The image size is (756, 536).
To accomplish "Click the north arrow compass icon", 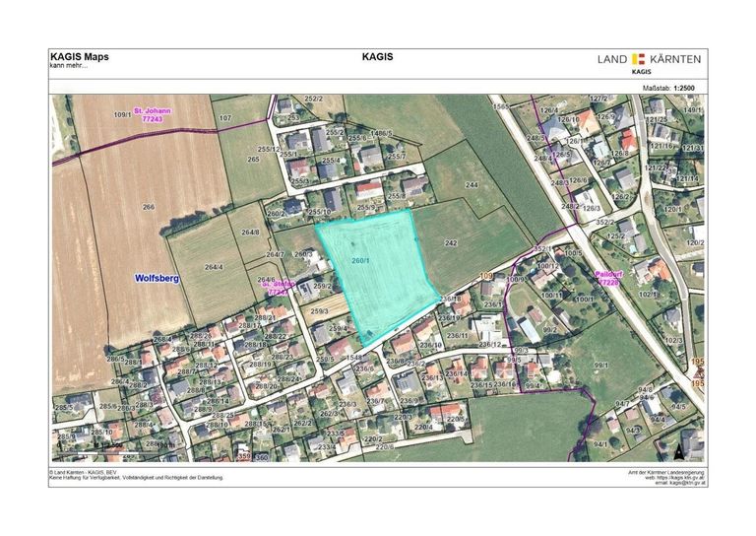I will tap(678, 454).
